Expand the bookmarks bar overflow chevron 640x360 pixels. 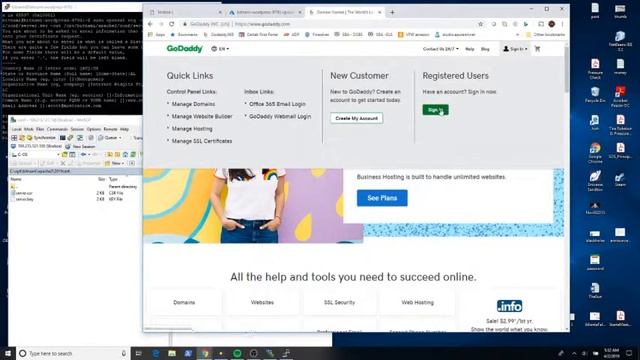coord(518,35)
